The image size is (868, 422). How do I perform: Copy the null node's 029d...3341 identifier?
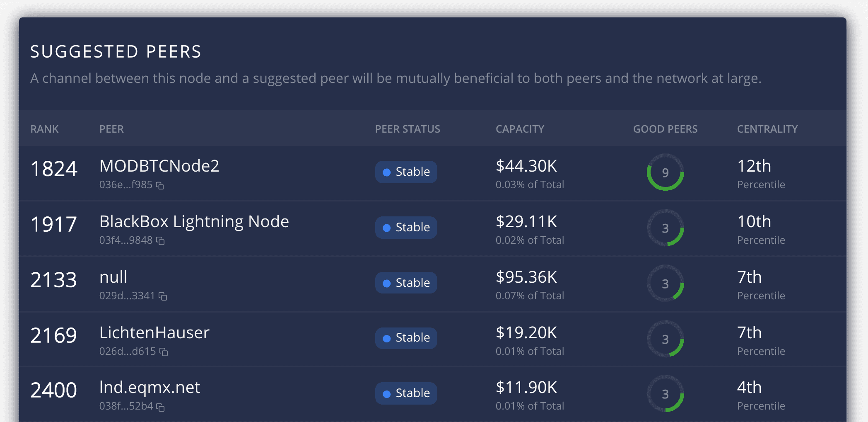click(x=164, y=296)
